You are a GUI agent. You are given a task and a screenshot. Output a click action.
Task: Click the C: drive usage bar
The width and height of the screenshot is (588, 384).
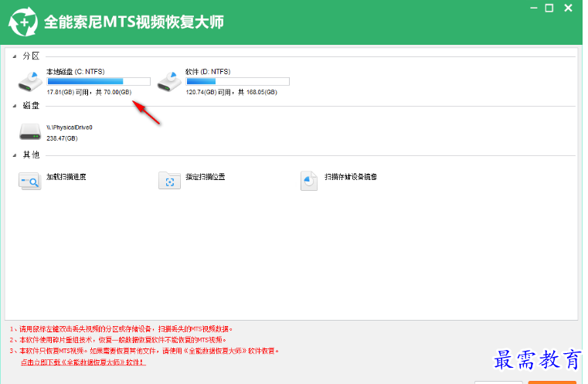(98, 81)
